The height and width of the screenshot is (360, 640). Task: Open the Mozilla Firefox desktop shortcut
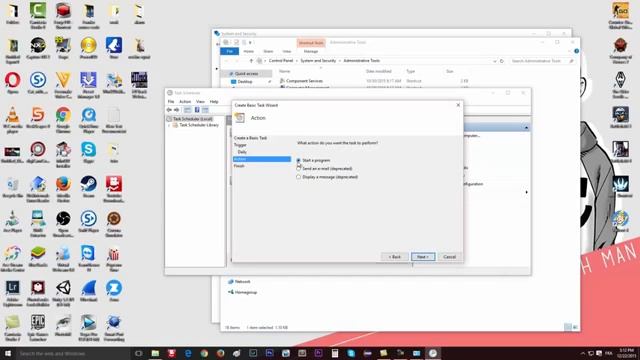point(63,190)
